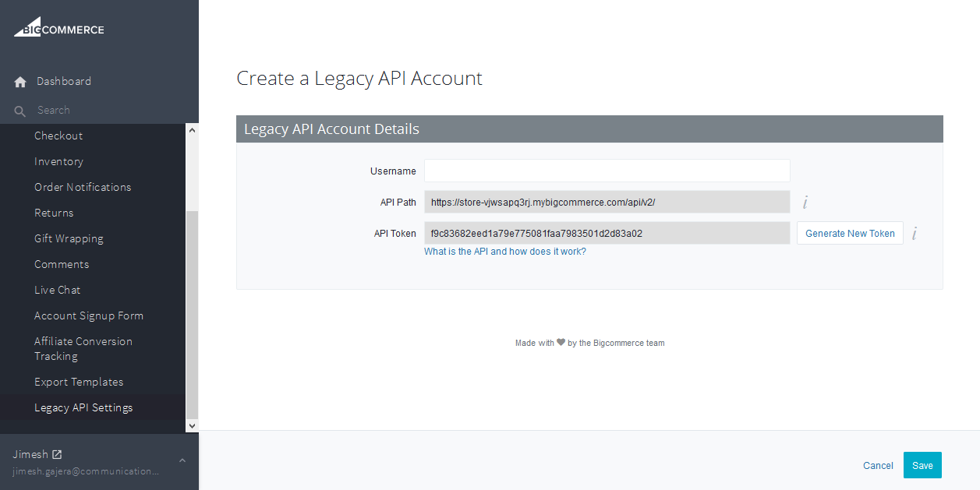The image size is (980, 490).
Task: Expand the user account menu chevron
Action: coord(182,461)
